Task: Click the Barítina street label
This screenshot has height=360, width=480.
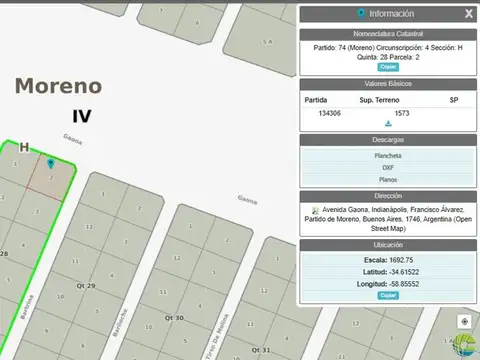Action: [27, 307]
